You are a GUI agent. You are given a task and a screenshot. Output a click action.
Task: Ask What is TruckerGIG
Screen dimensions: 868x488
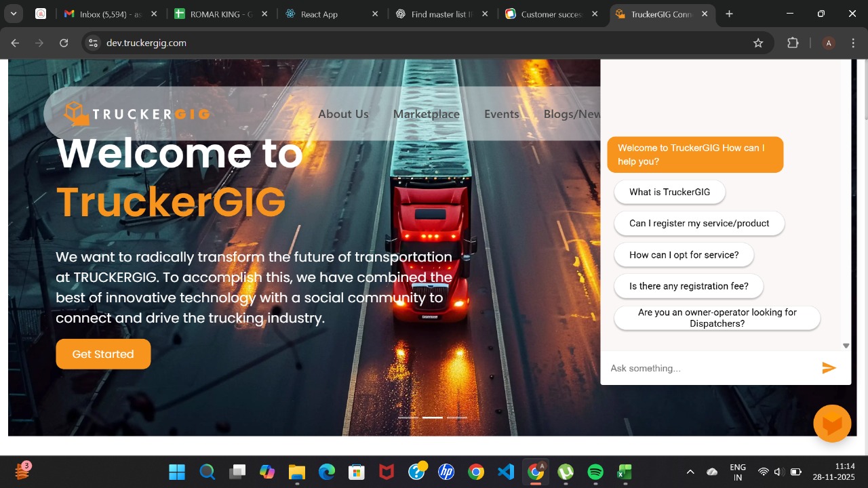(x=669, y=192)
